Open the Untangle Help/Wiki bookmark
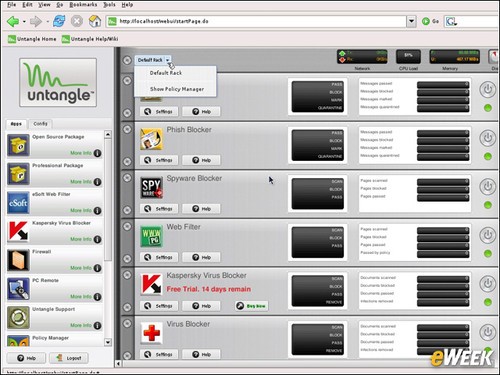Image resolution: width=500 pixels, height=375 pixels. coord(90,39)
